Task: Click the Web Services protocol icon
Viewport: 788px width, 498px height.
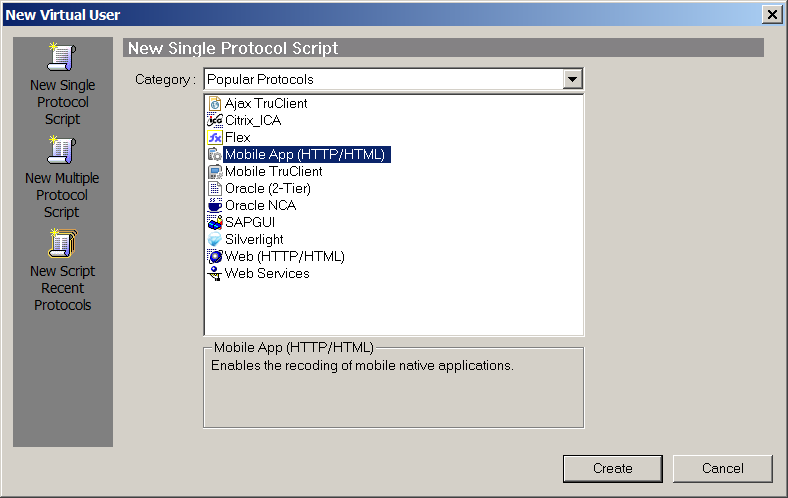Action: pos(215,274)
